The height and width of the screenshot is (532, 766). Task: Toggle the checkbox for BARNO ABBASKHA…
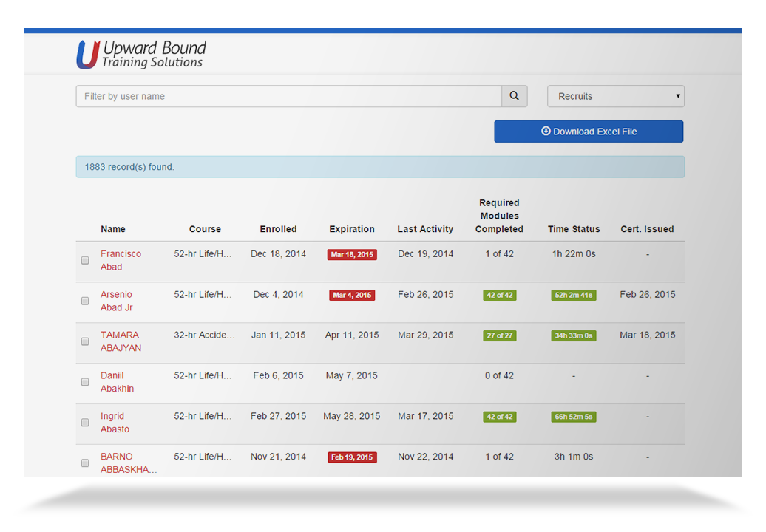click(x=85, y=463)
